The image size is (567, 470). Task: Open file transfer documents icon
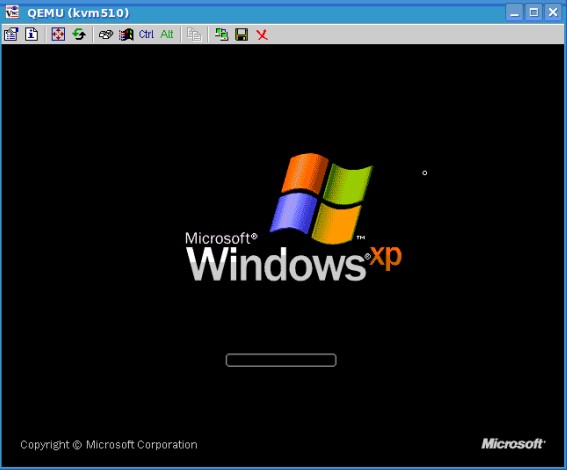click(194, 34)
